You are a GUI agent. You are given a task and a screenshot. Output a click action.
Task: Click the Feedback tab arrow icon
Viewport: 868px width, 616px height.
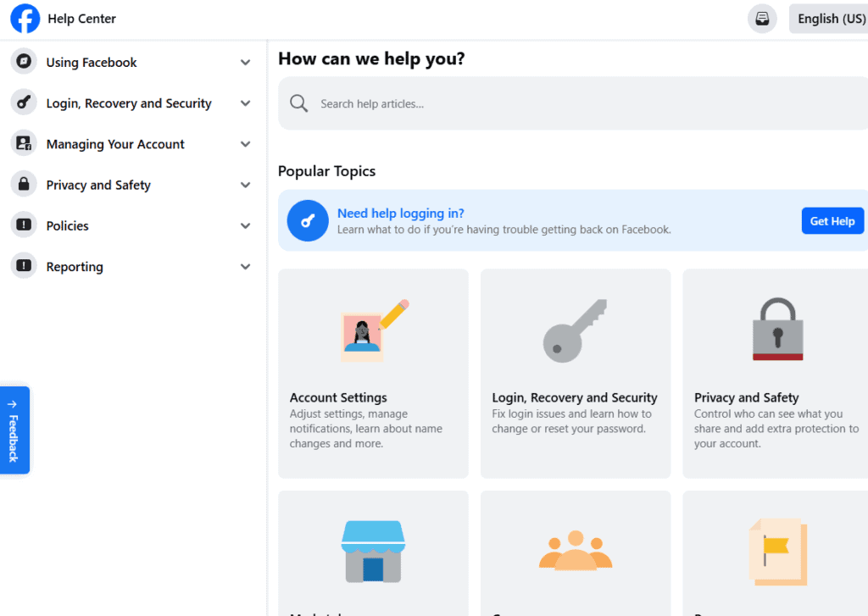[12, 404]
